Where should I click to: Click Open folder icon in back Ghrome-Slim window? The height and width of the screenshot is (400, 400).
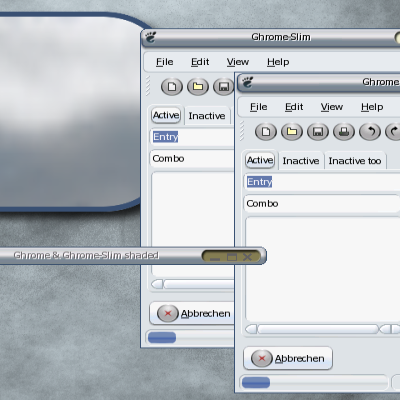click(x=198, y=87)
